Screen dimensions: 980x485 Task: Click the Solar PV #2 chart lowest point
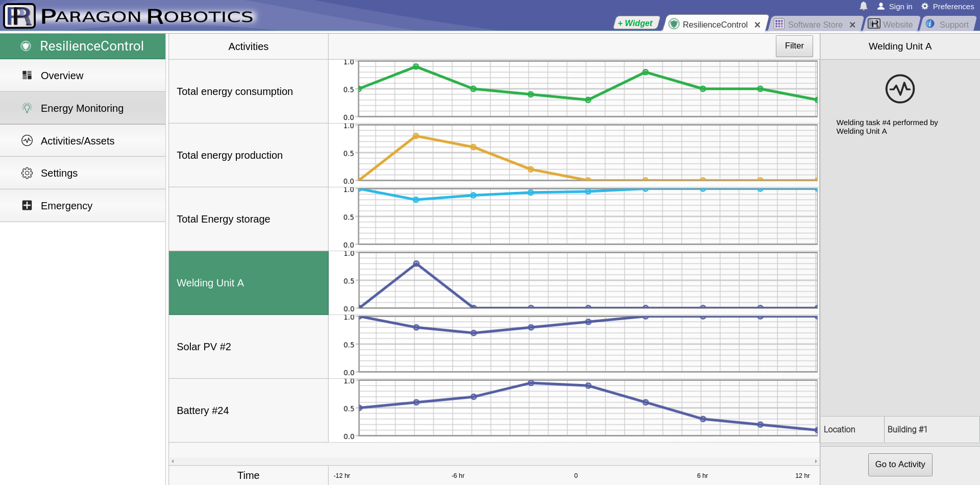(474, 333)
